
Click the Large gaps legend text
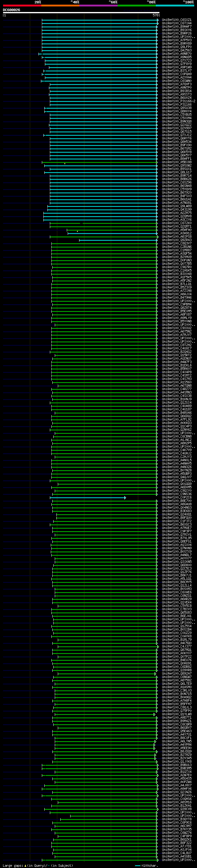pyautogui.click(x=38, y=865)
